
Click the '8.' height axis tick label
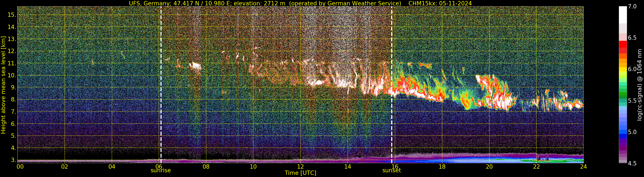pos(13,99)
